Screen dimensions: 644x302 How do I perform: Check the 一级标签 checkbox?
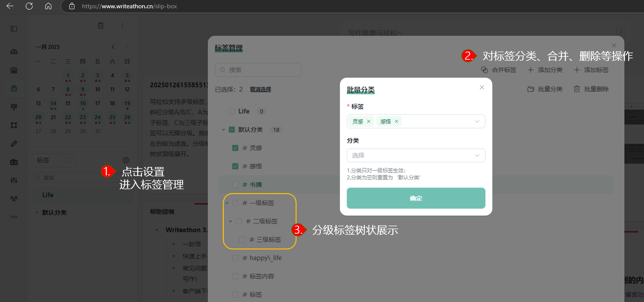235,203
